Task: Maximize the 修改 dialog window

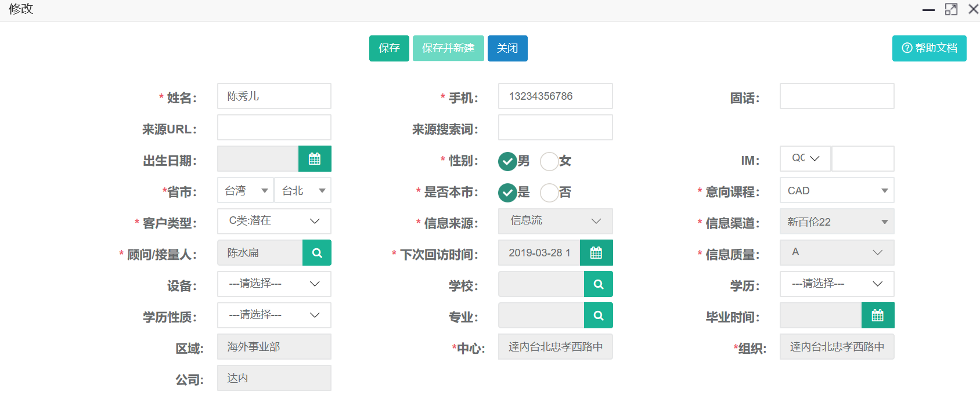Action: click(x=951, y=9)
